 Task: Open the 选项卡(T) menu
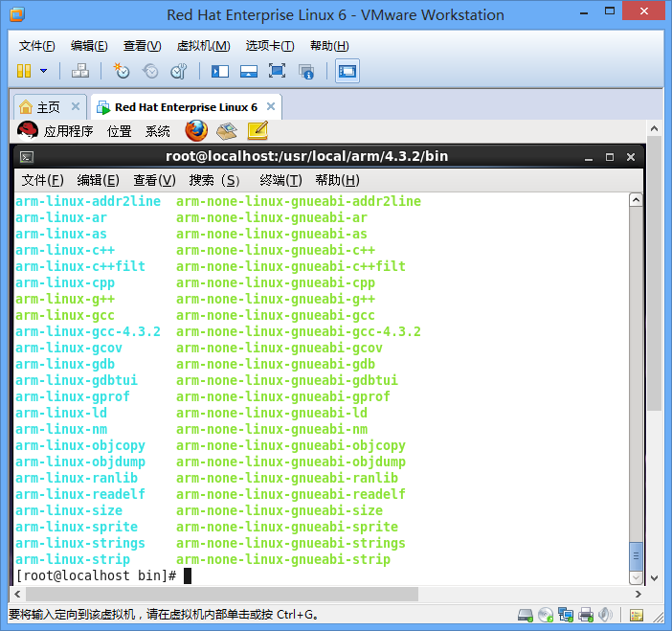pos(270,46)
